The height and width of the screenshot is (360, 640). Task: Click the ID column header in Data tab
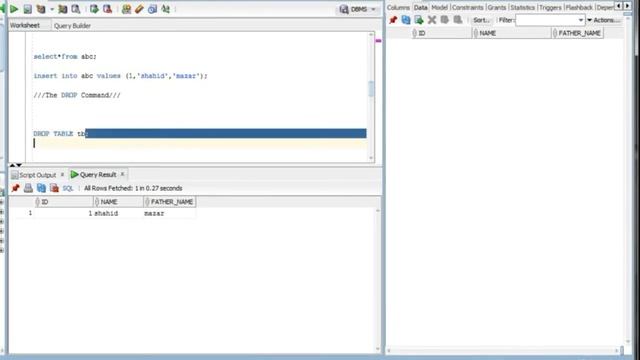pyautogui.click(x=442, y=33)
